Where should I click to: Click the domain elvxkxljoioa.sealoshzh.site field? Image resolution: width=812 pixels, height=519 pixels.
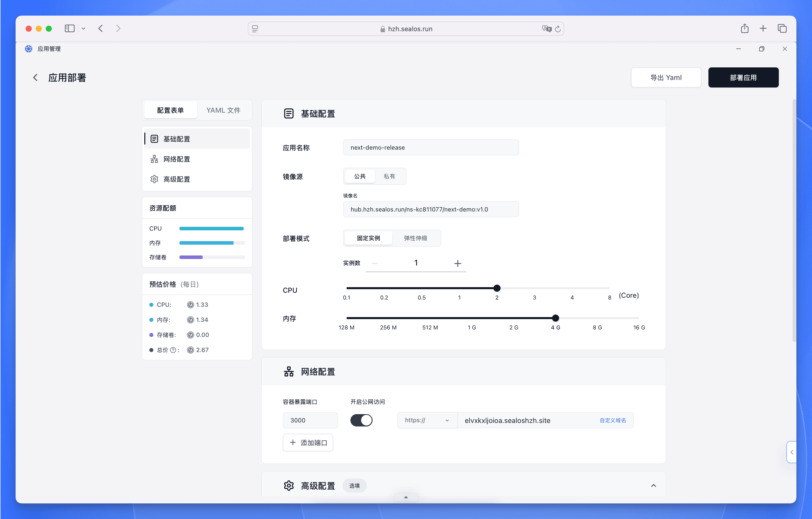[x=545, y=420]
